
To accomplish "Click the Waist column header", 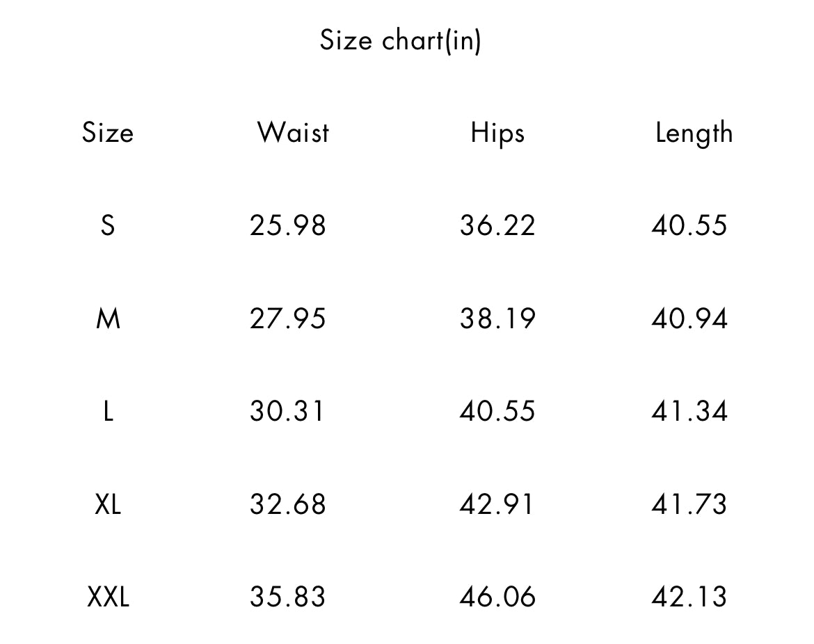I will (293, 132).
